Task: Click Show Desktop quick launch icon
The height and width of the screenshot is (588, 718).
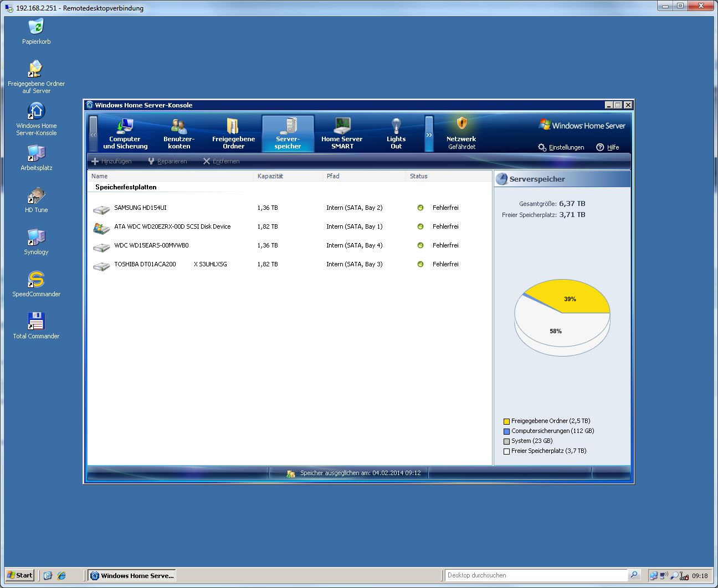Action: click(48, 575)
